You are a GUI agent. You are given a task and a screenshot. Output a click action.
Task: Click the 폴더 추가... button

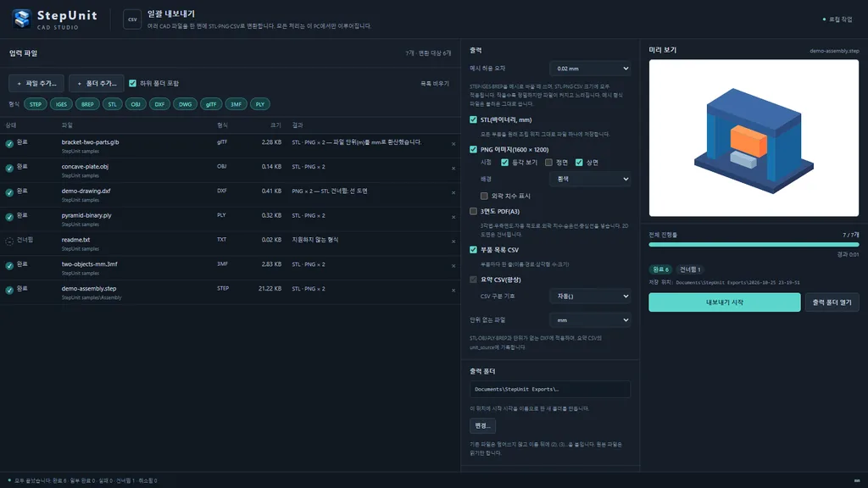[97, 84]
